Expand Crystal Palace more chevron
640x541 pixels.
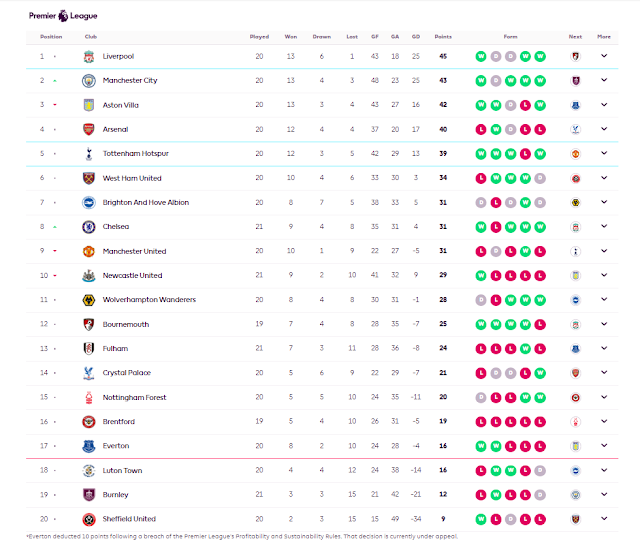pyautogui.click(x=604, y=372)
